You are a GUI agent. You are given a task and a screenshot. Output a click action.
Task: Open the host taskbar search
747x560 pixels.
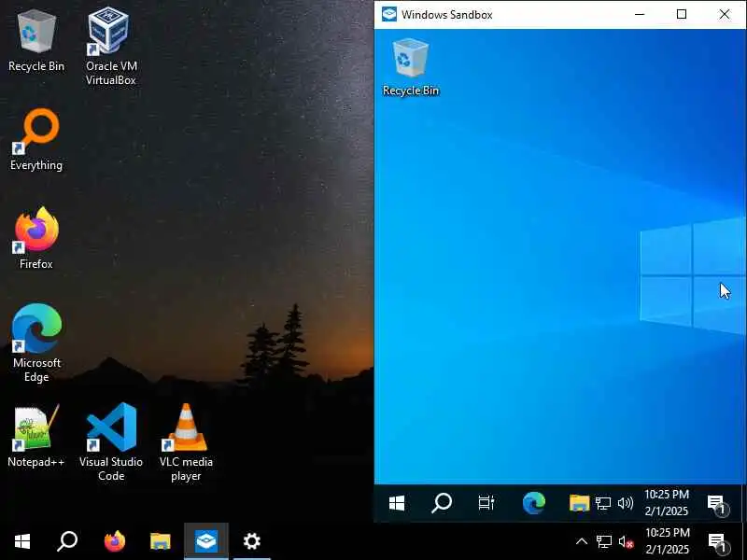point(67,541)
